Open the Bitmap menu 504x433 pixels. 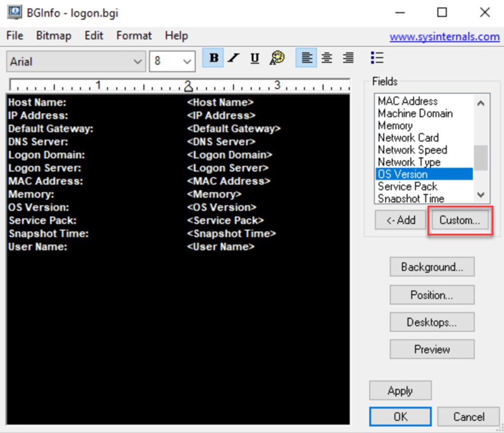click(x=54, y=36)
